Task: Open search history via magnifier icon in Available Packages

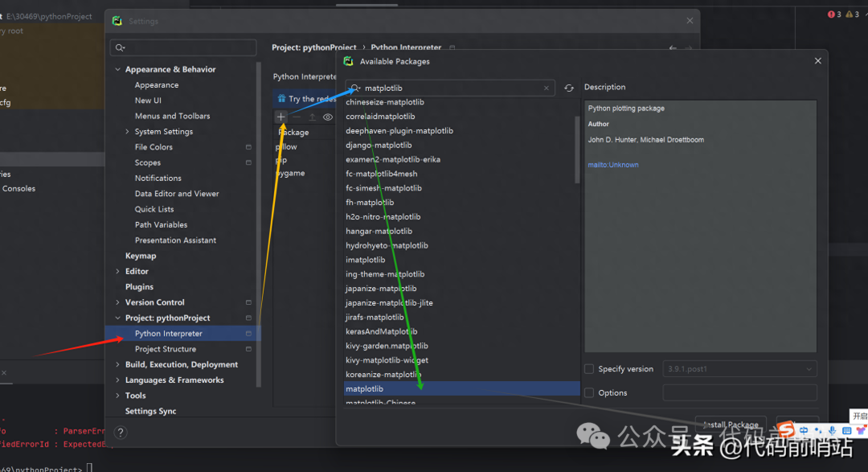Action: point(355,88)
